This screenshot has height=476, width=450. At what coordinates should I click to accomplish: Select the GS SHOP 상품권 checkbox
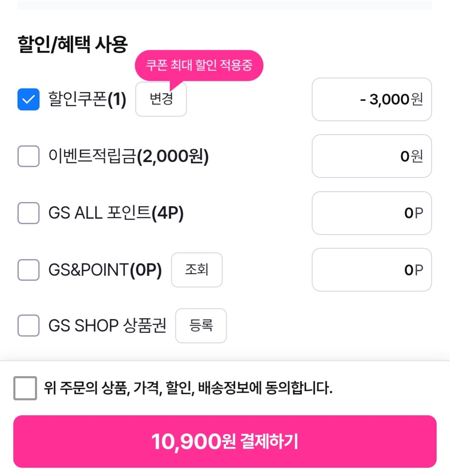pos(28,325)
